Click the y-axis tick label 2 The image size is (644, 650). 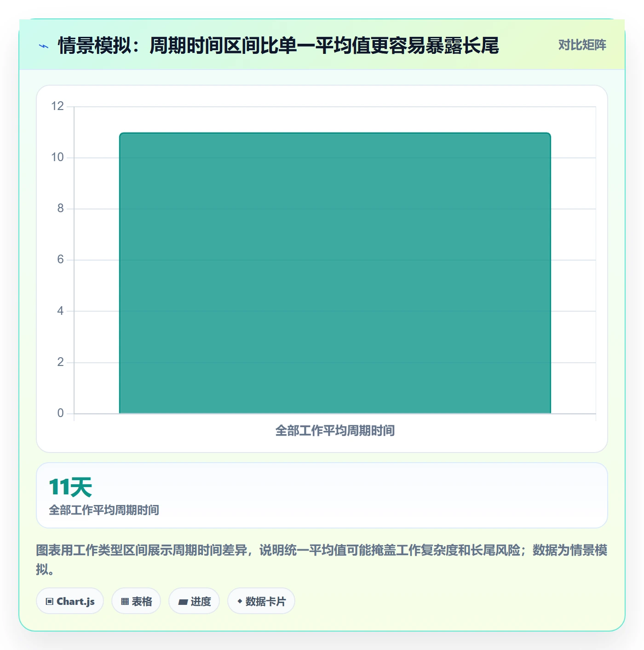click(60, 362)
